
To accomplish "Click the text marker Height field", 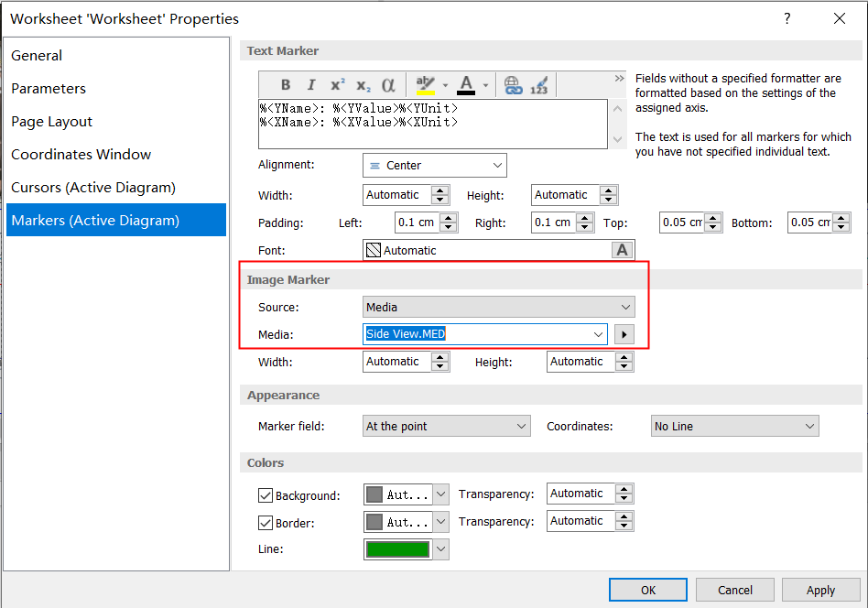I will (565, 195).
